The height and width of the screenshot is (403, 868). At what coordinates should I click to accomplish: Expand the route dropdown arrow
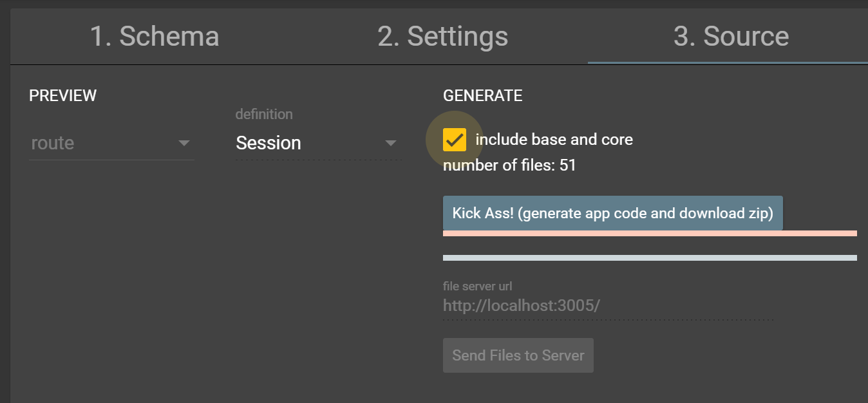184,143
